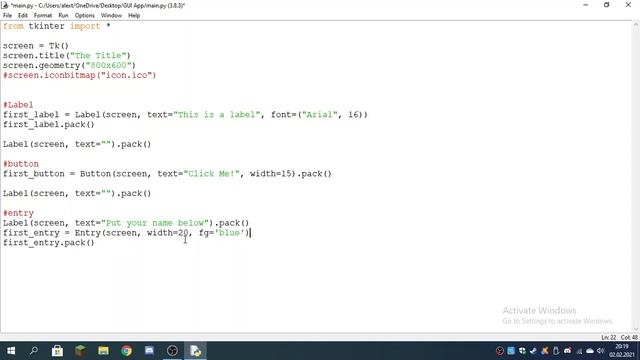Click the "800x600" geometry string
This screenshot has width=640, height=360.
point(108,65)
